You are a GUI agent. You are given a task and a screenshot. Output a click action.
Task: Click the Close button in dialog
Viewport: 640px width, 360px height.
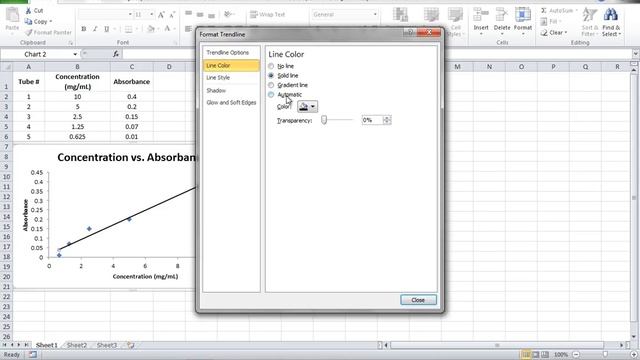[418, 300]
